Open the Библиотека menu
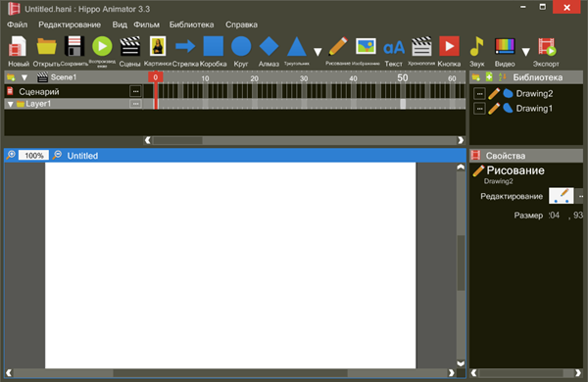Screen dimensions: 588x382 (x=191, y=24)
